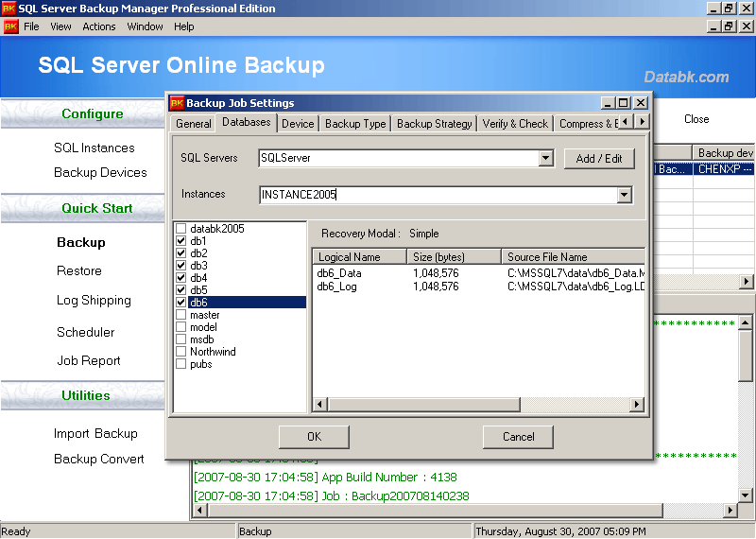
Task: Click the BK icon in the menu bar
Action: [x=10, y=26]
